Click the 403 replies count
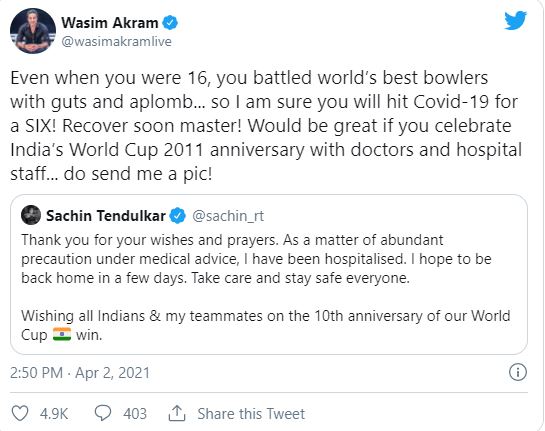This screenshot has height=431, width=545. pyautogui.click(x=135, y=414)
